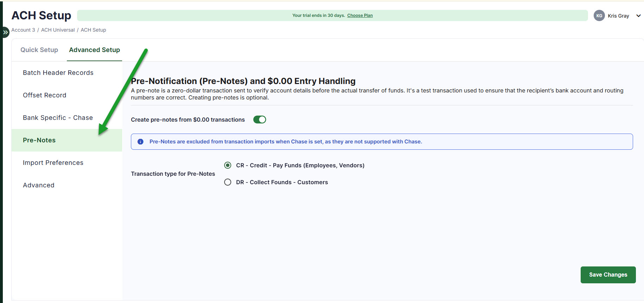Select CR - Credit Pay Funds radio option
Image resolution: width=644 pixels, height=303 pixels.
228,165
